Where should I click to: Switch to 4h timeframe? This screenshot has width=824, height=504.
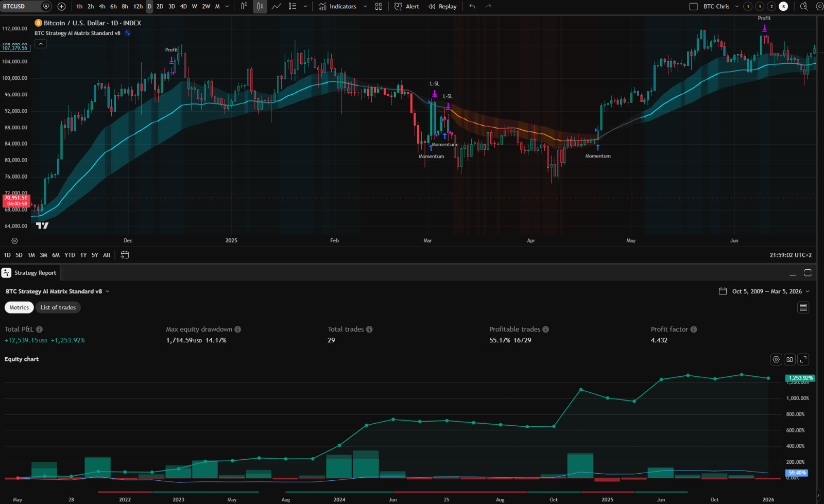pos(102,7)
